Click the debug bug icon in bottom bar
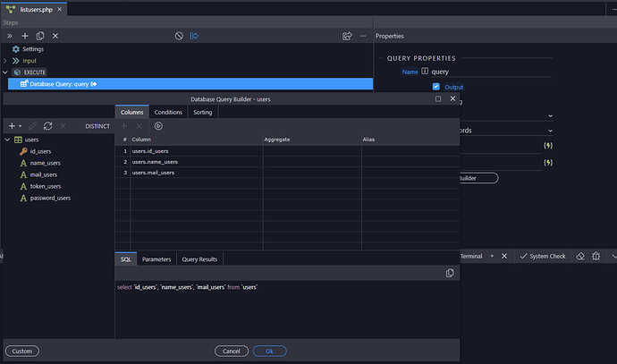Screen dimensions: 617x364 tap(596, 256)
